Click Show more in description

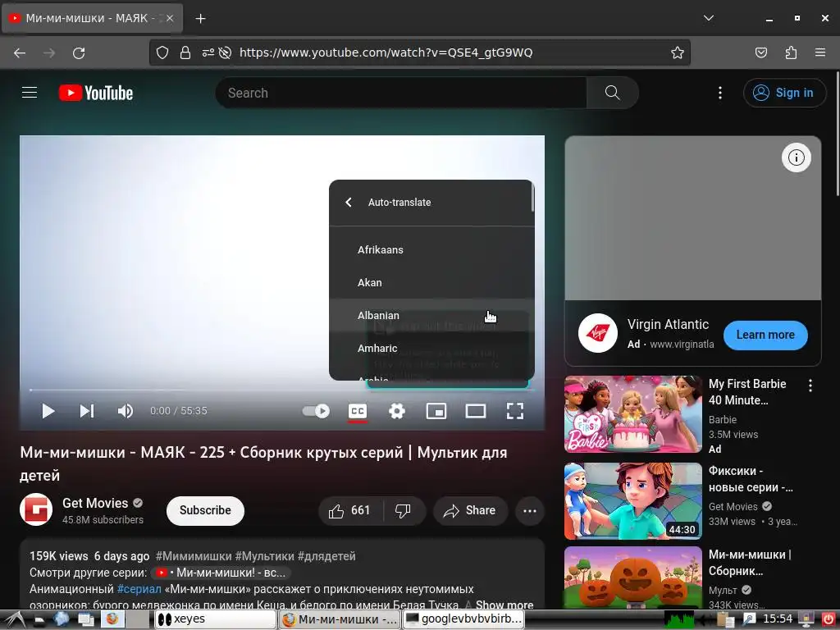504,605
